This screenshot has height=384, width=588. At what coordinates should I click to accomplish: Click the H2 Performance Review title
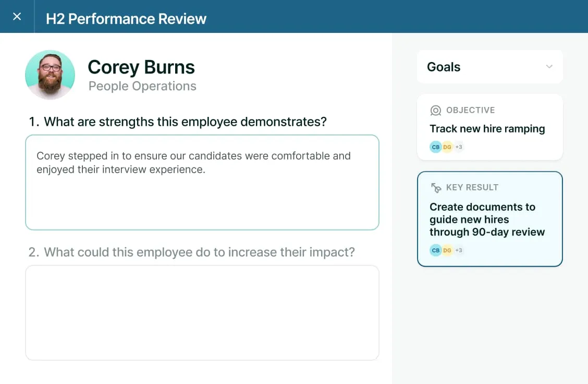coord(126,19)
